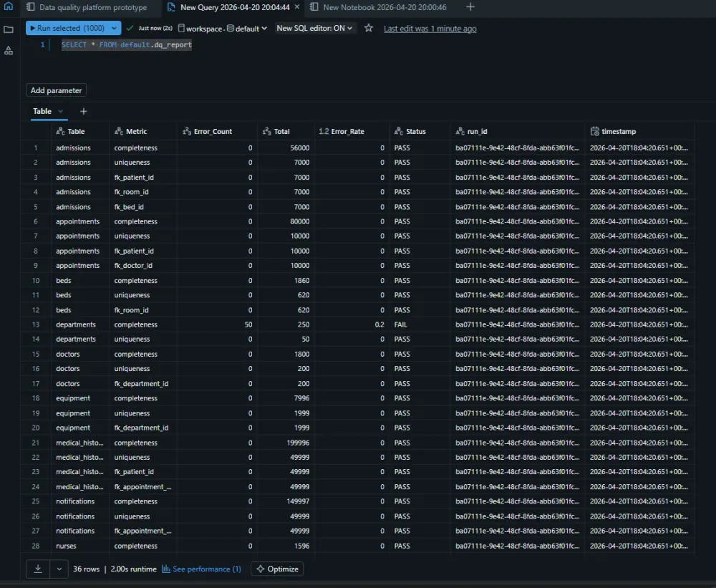
Task: Click the Status column type icon
Action: [399, 132]
